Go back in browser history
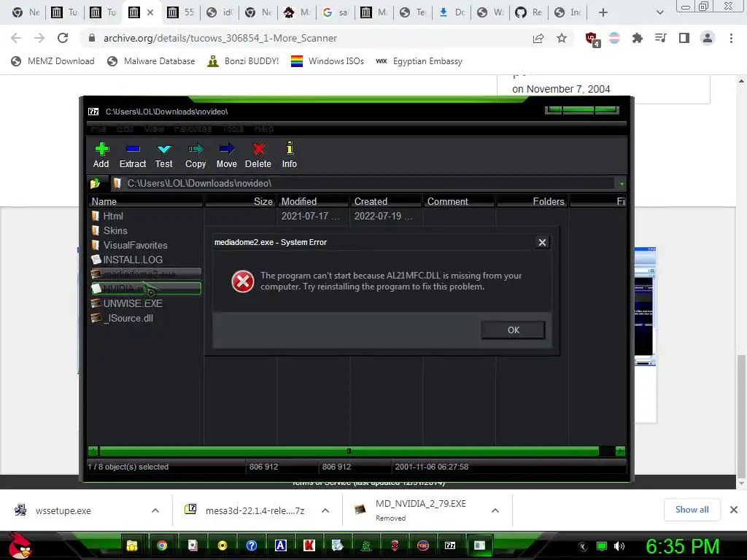Image resolution: width=747 pixels, height=560 pixels. pos(16,38)
